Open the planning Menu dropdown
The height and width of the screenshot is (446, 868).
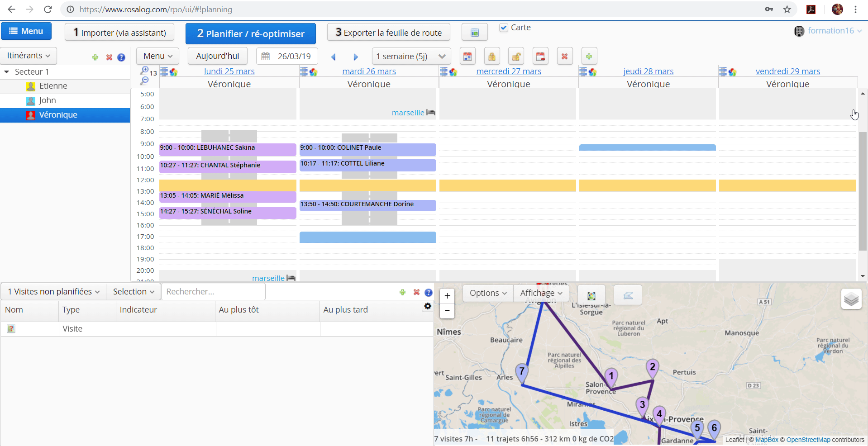[158, 56]
